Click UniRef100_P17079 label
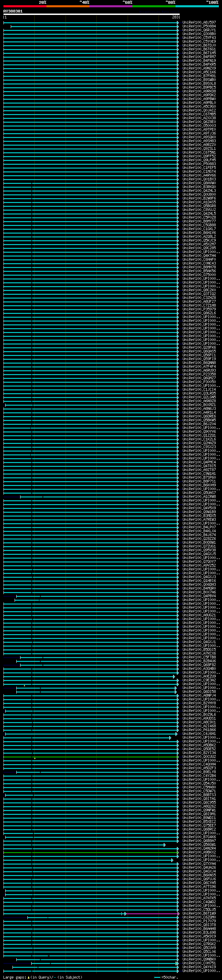Screen dimensions: 222x980 click(x=199, y=921)
